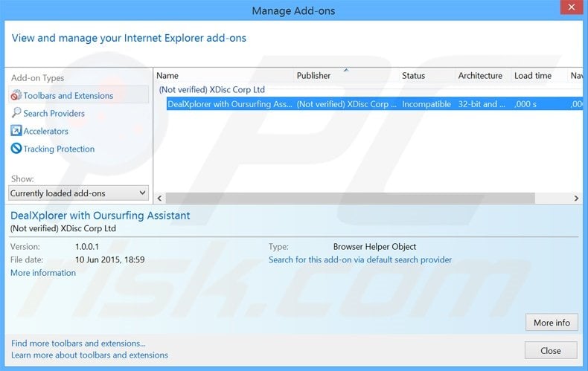
Task: Click the Tracking Protection icon
Action: click(x=16, y=149)
